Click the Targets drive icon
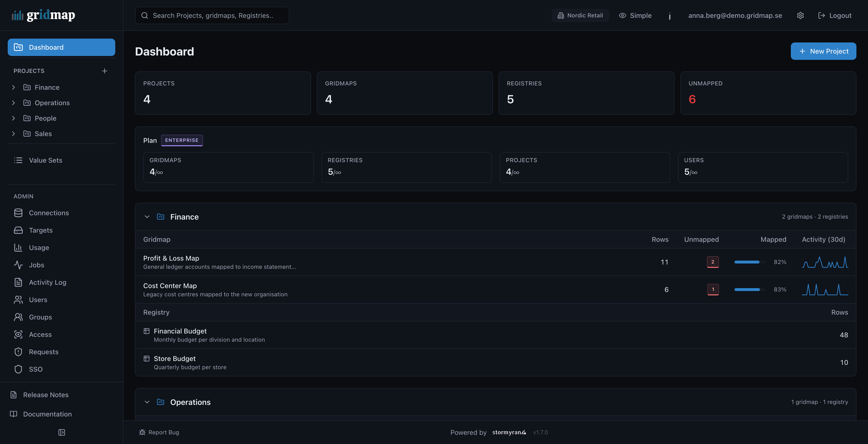Viewport: 868px width, 444px height. [x=18, y=230]
